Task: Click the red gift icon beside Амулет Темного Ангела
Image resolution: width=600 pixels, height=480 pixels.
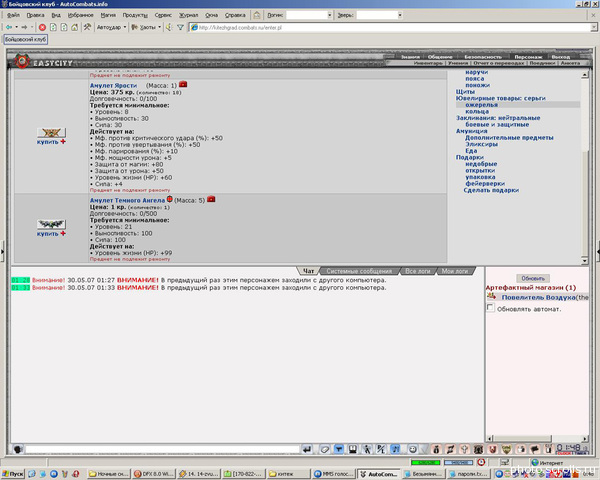Action: click(x=211, y=199)
